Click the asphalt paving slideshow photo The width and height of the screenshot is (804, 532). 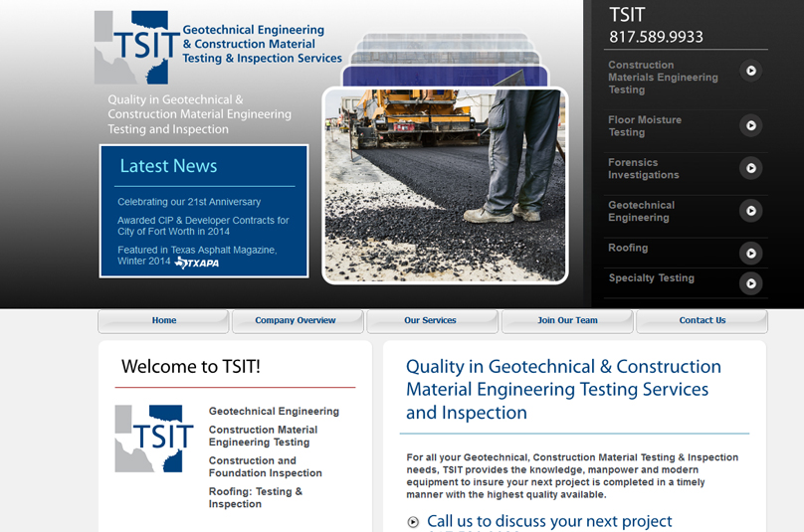pos(445,185)
